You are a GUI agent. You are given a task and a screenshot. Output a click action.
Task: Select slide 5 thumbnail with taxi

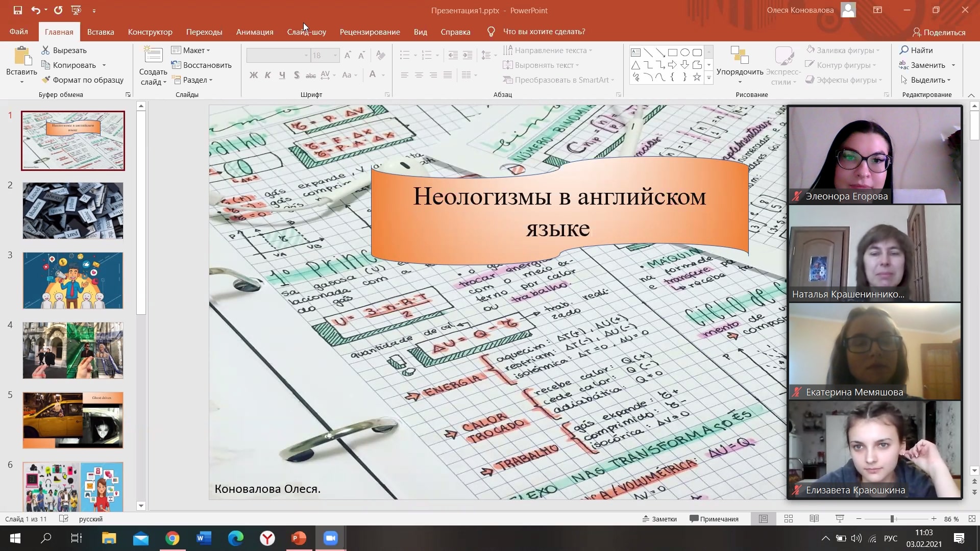pos(73,420)
